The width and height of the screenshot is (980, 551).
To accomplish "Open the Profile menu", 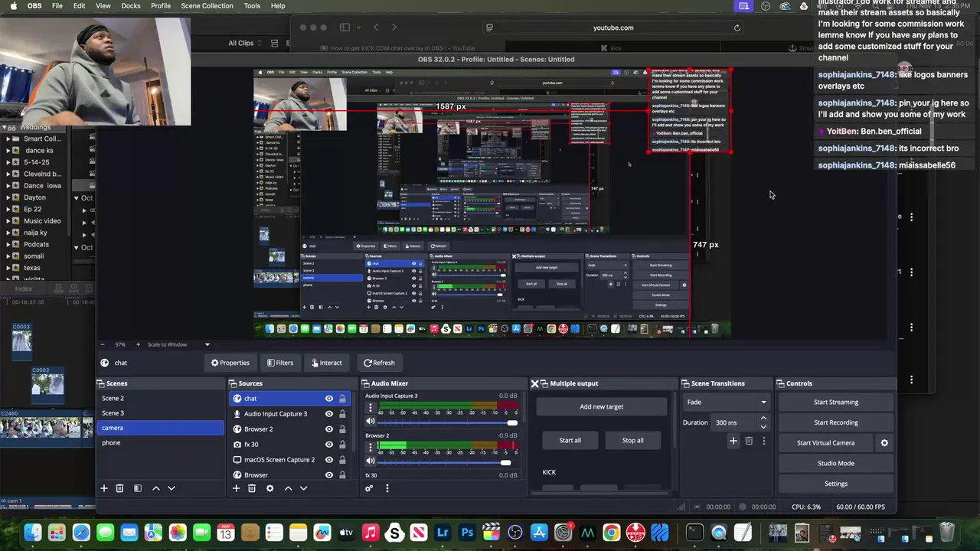I will [161, 6].
